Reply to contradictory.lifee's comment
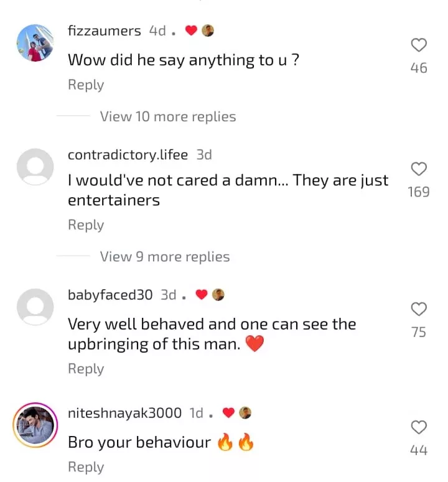Viewport: 448px width, 482px height. click(86, 225)
